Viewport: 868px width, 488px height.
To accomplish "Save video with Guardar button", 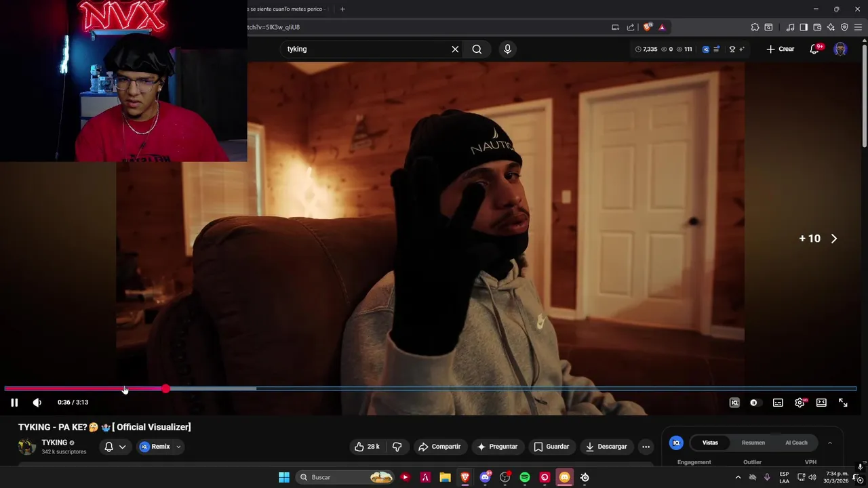I will pos(551,447).
